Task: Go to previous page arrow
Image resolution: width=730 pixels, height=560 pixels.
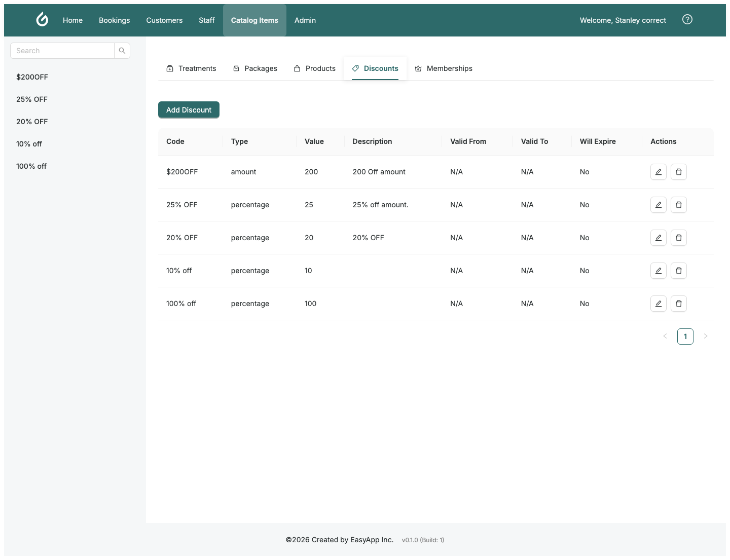Action: [x=665, y=337]
